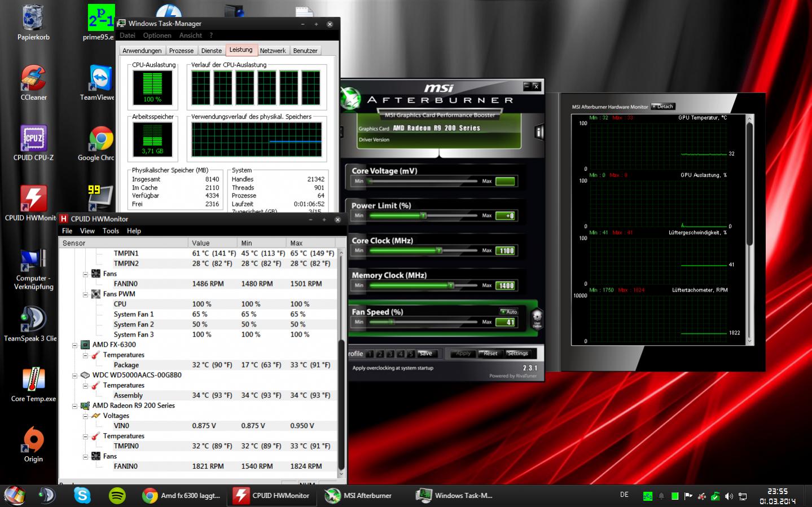
Task: Select Afterburner profile slot 1
Action: [370, 354]
